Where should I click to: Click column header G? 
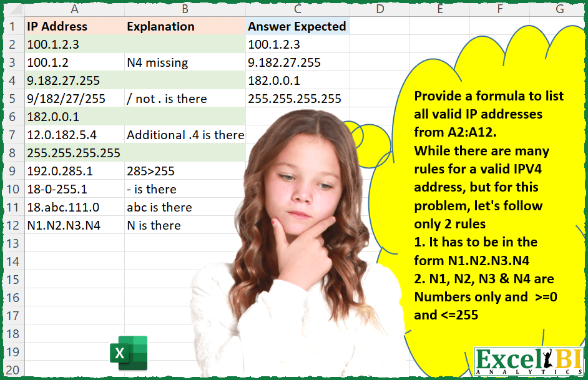559,9
